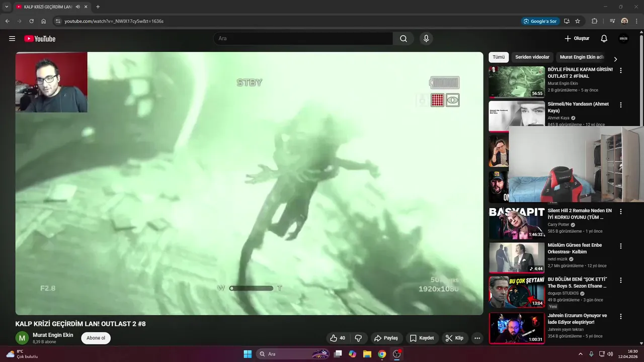Open Jahrein Erzurum Oynuyor video title

(577, 319)
